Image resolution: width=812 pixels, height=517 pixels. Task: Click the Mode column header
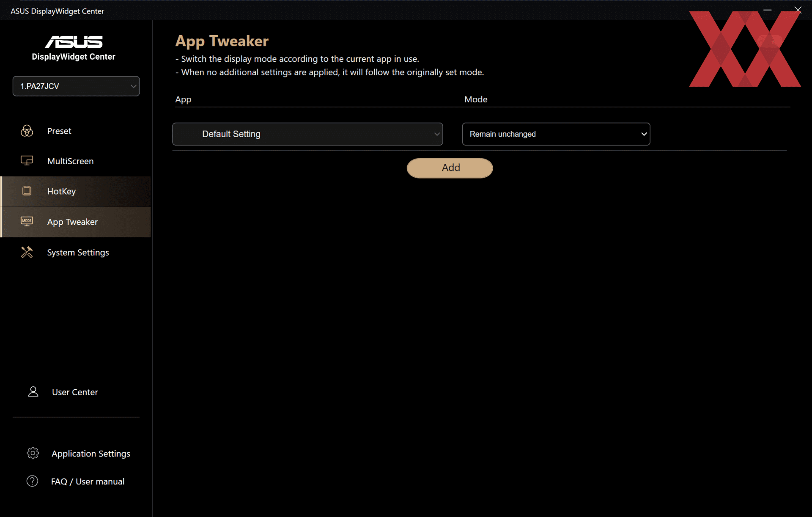(476, 99)
